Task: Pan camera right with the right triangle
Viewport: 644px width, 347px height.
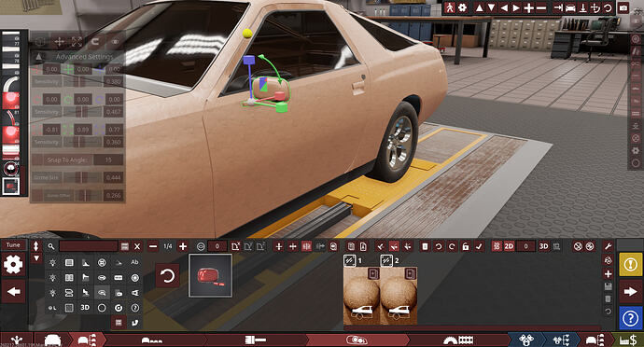Action: click(516, 7)
